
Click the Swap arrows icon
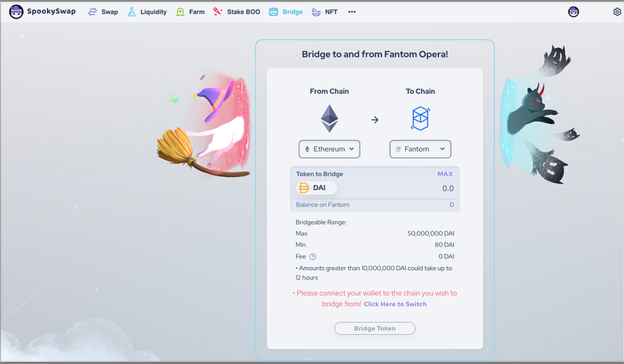pyautogui.click(x=92, y=12)
